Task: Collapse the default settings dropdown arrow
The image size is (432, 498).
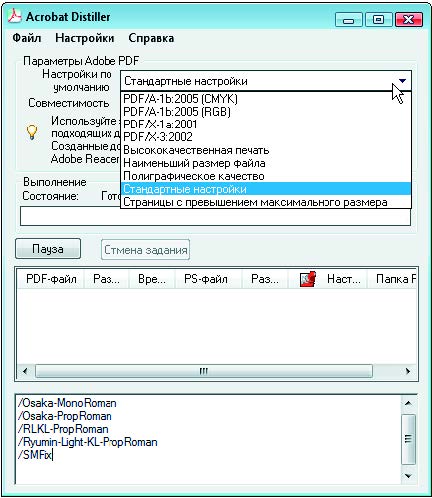Action: [x=402, y=81]
